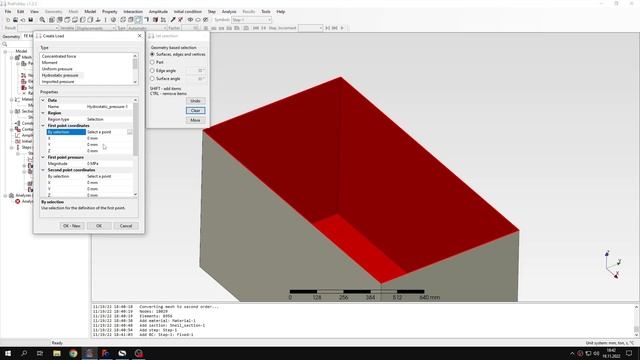Click the open file toolbar icon
The width and height of the screenshot is (640, 360).
tap(16, 20)
